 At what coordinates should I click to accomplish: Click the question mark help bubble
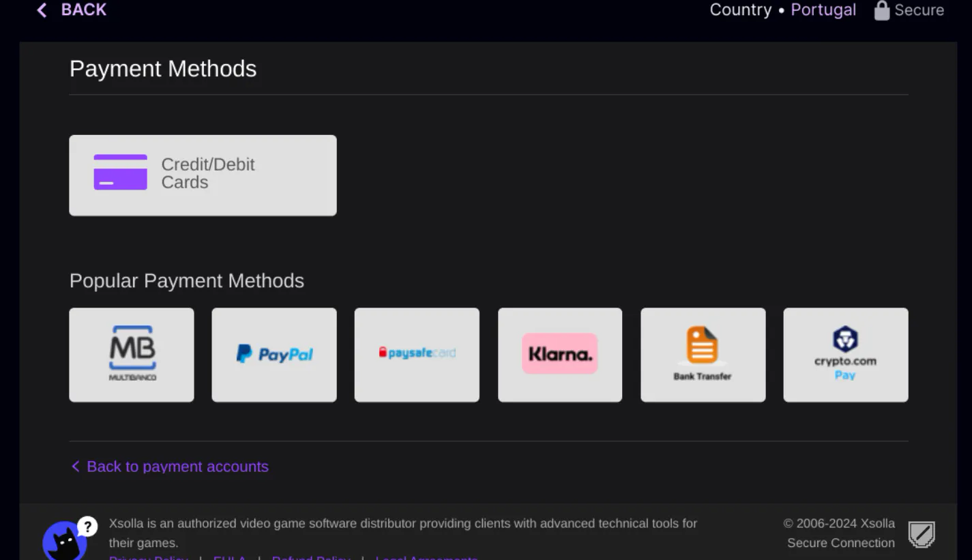87,526
